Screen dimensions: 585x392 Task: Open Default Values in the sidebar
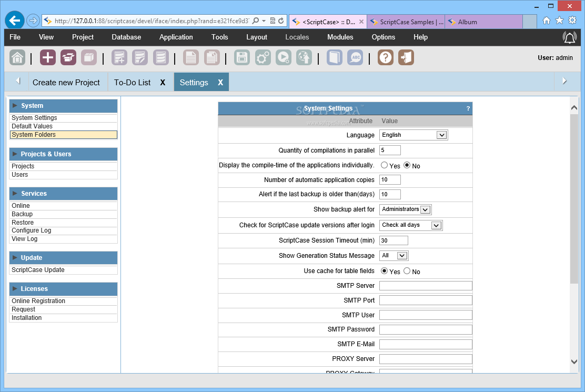click(32, 126)
